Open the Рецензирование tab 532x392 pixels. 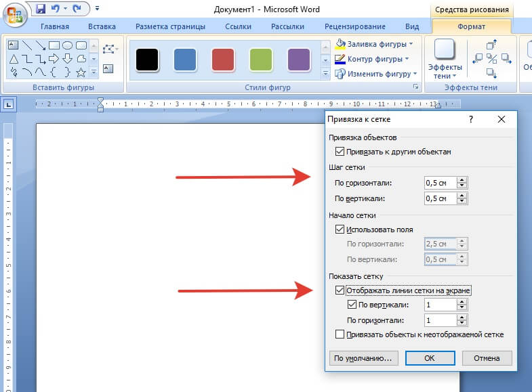355,26
